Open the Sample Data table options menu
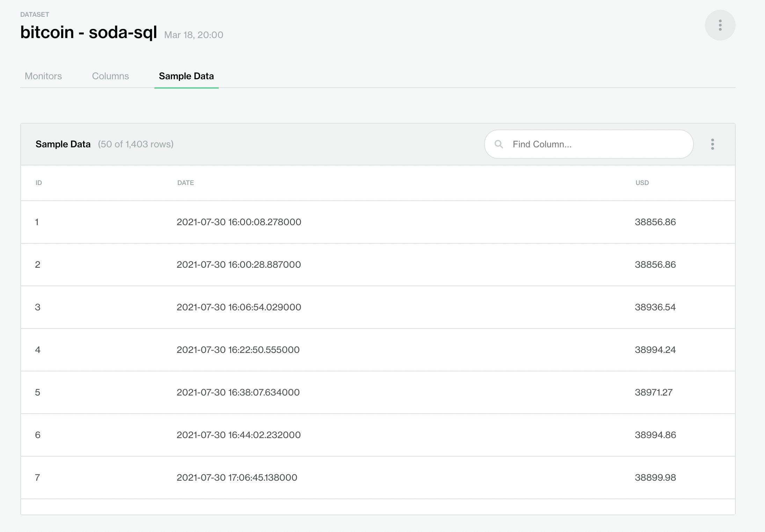Screen dimensions: 765x532 pyautogui.click(x=713, y=144)
